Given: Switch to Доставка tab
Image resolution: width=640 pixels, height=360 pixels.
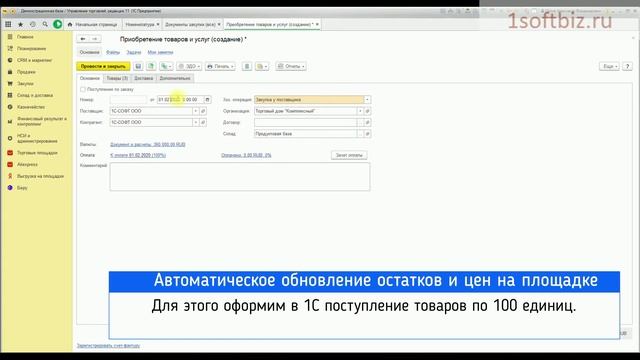Looking at the screenshot, I should (144, 78).
